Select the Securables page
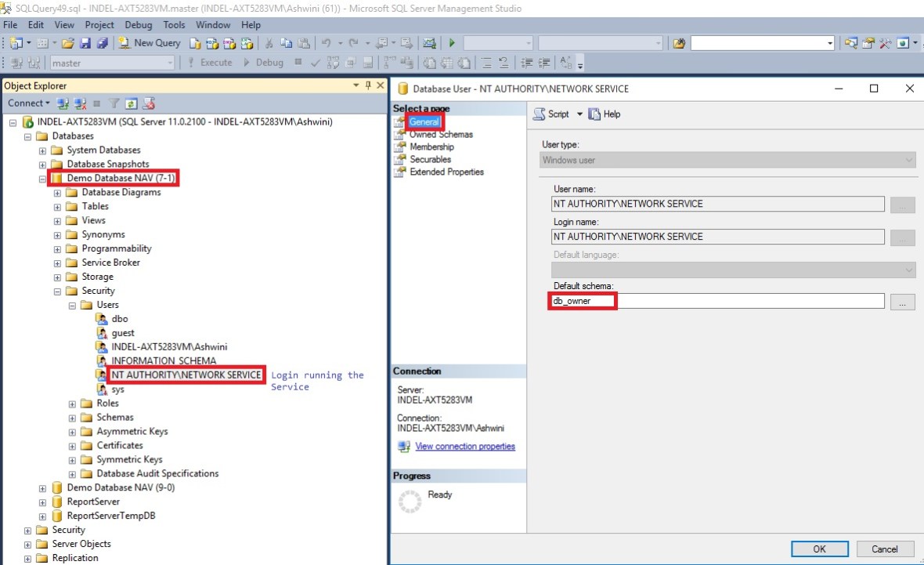This screenshot has width=924, height=565. click(x=430, y=160)
